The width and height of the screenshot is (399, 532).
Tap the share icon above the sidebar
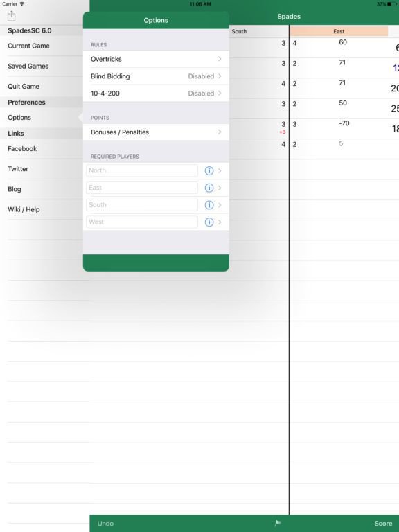pos(12,16)
